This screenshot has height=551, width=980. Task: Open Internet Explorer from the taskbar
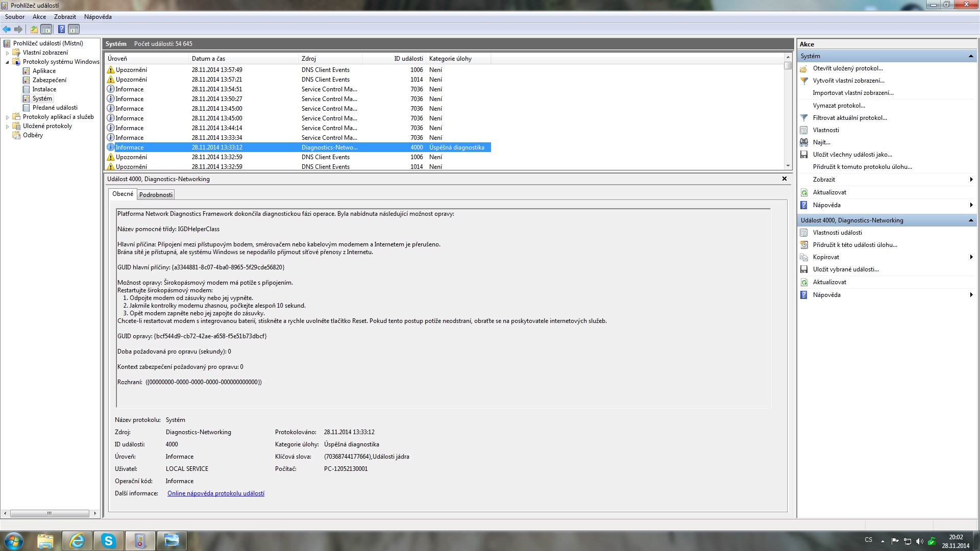[77, 541]
